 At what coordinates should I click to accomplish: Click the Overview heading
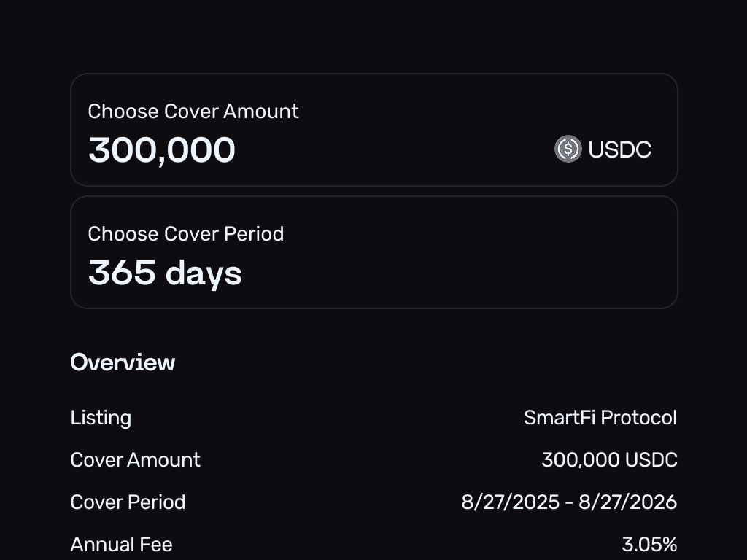click(x=123, y=362)
